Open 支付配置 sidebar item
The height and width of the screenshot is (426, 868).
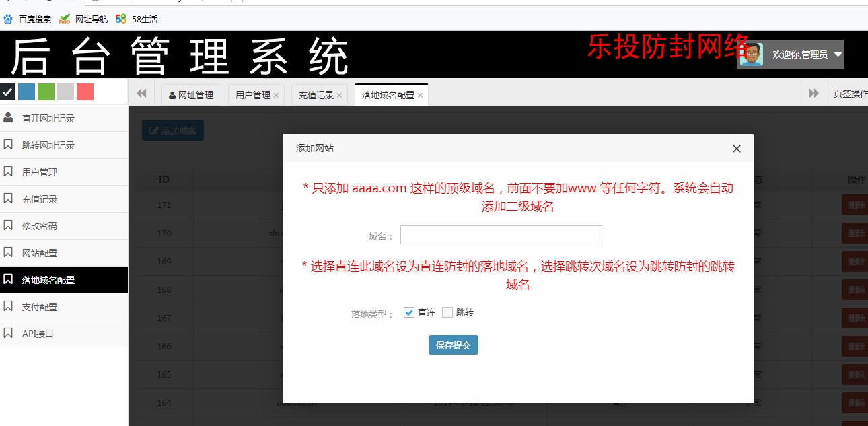click(64, 307)
